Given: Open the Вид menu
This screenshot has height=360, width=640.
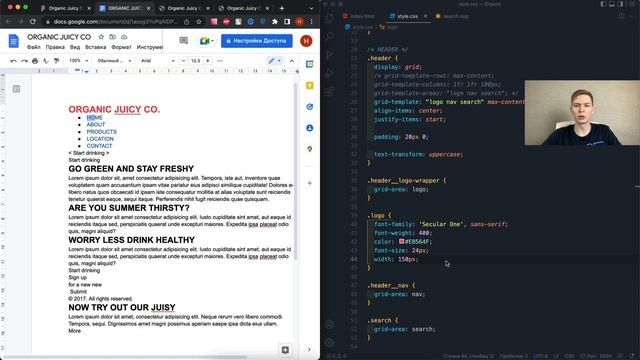Looking at the screenshot, I should pyautogui.click(x=75, y=47).
